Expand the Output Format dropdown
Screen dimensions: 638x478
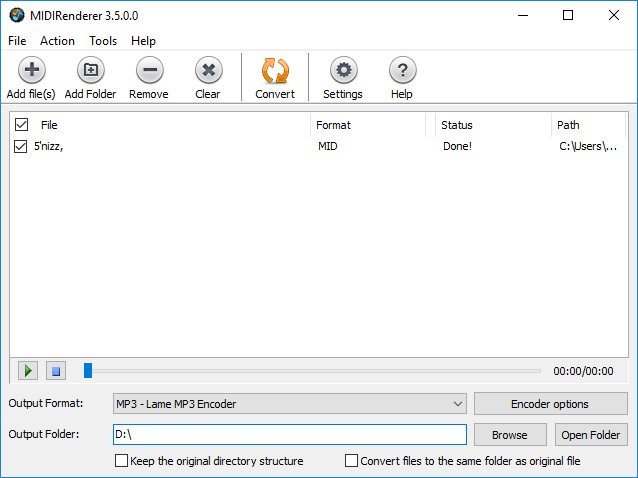[x=458, y=404]
